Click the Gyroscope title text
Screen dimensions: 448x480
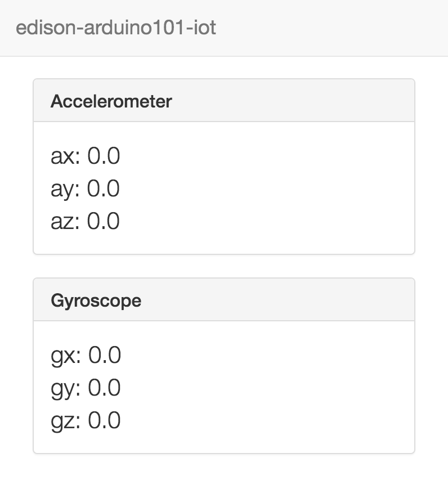96,300
